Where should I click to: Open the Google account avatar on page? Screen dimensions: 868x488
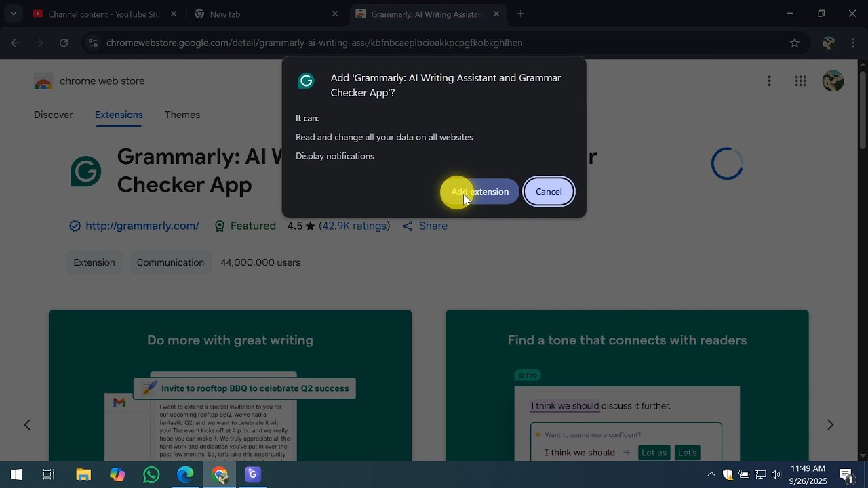point(833,81)
